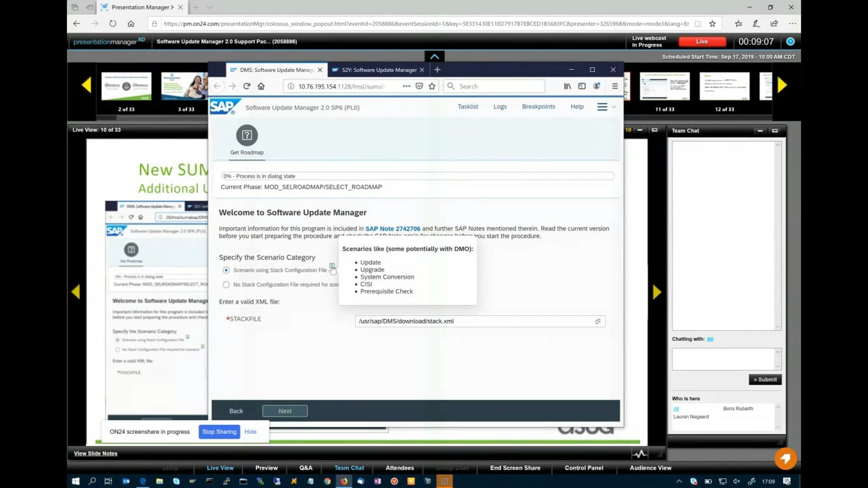Toggle Firefox sidebar icon
This screenshot has width=868, height=488.
[582, 86]
